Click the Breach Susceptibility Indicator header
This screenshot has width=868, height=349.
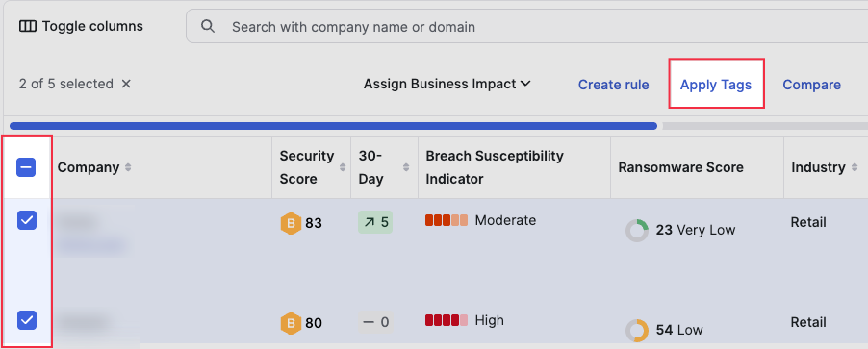495,167
